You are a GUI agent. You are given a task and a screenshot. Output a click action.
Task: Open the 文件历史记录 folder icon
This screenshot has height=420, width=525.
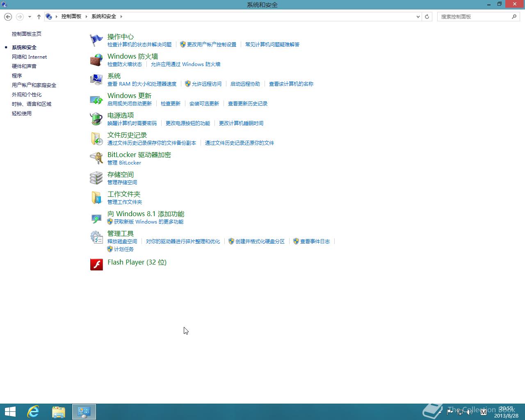[96, 139]
